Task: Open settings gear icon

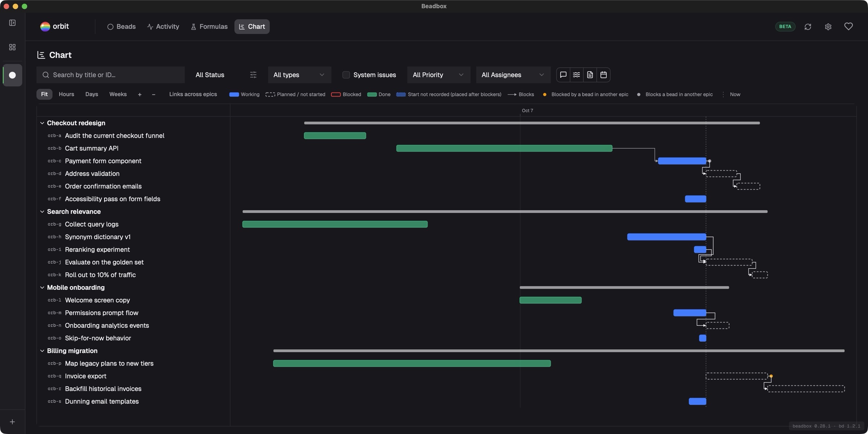Action: pyautogui.click(x=828, y=27)
